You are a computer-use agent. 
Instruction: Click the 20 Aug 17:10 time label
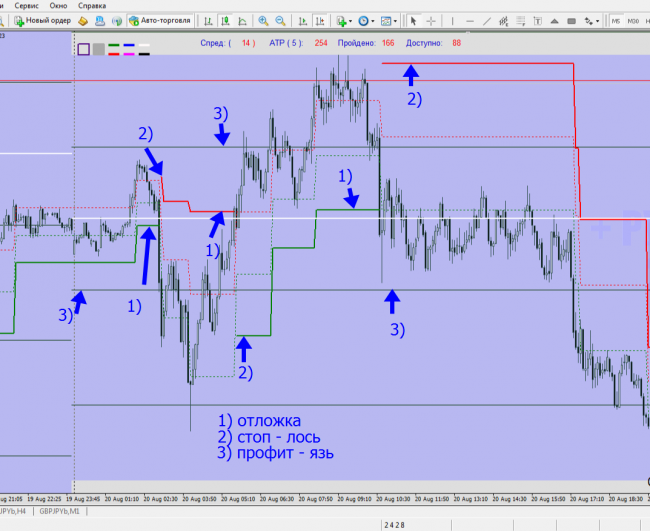(587, 499)
